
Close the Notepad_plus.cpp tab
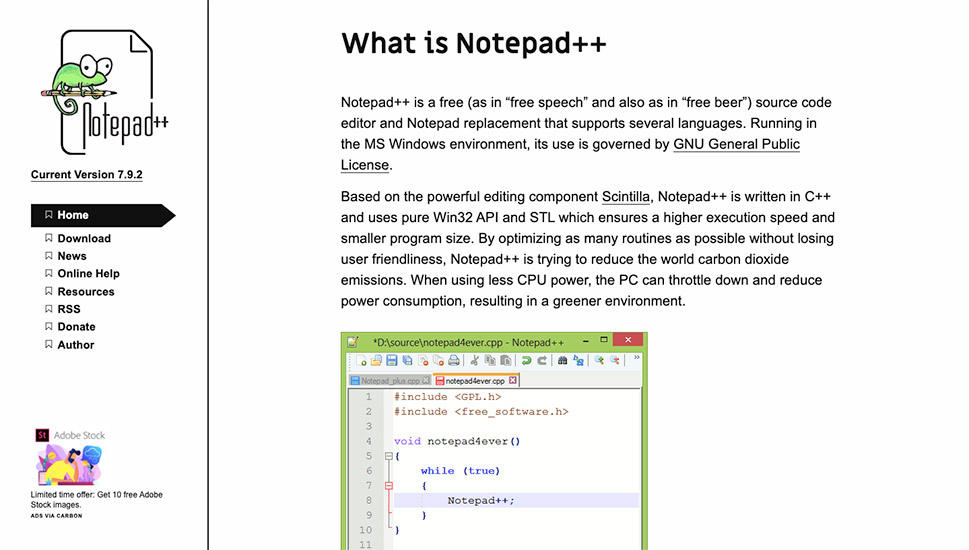click(x=426, y=381)
